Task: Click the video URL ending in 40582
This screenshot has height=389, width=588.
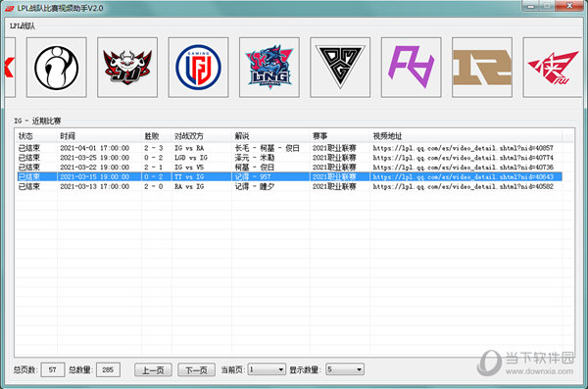Action: point(464,186)
